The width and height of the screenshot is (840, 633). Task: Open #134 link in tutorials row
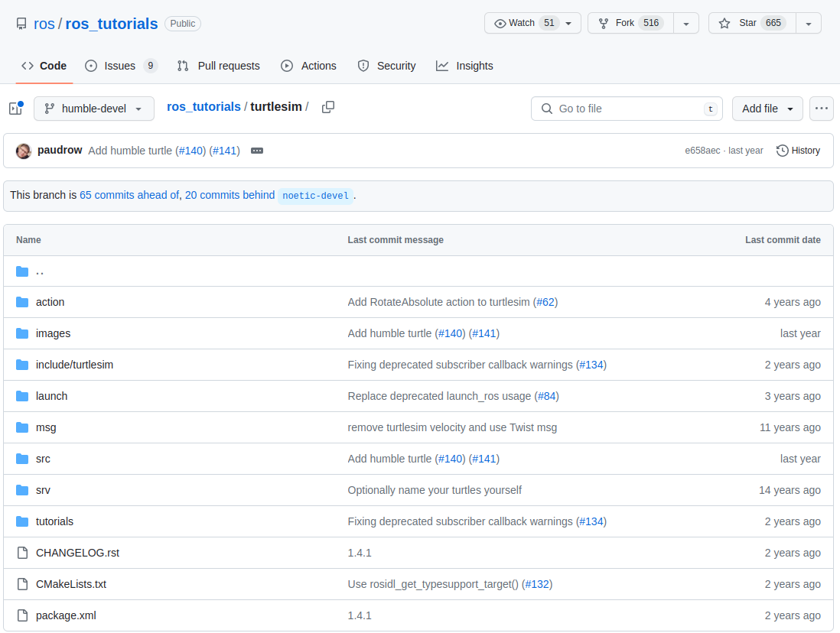click(x=591, y=521)
